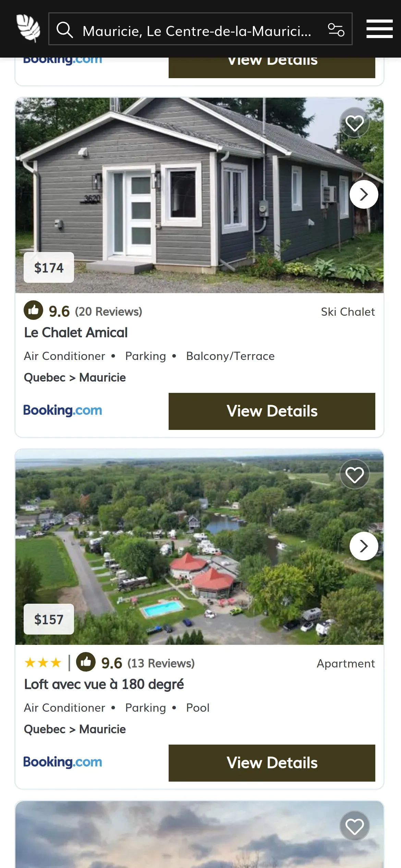401x868 pixels.
Task: Open the Le Chalet Amical title link
Action: [76, 333]
